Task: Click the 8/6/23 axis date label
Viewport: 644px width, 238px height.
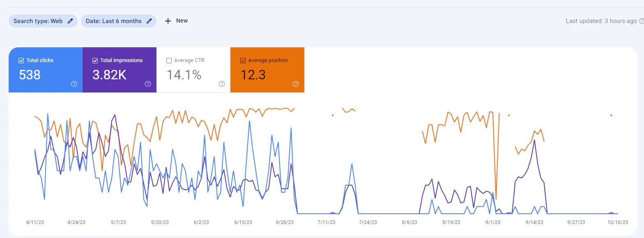Action: pos(409,222)
